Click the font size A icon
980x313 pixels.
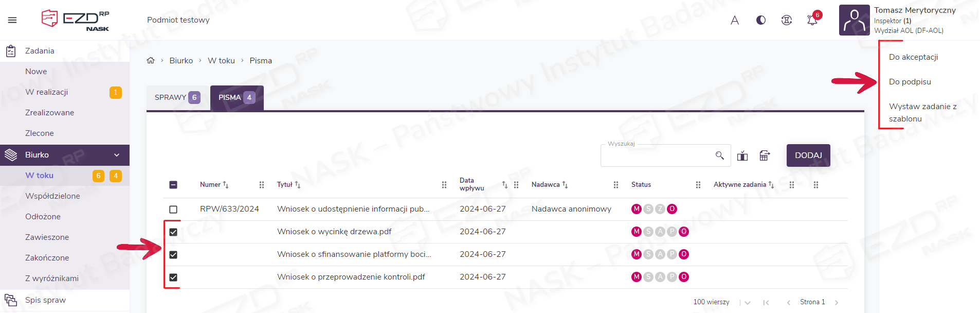[x=735, y=20]
